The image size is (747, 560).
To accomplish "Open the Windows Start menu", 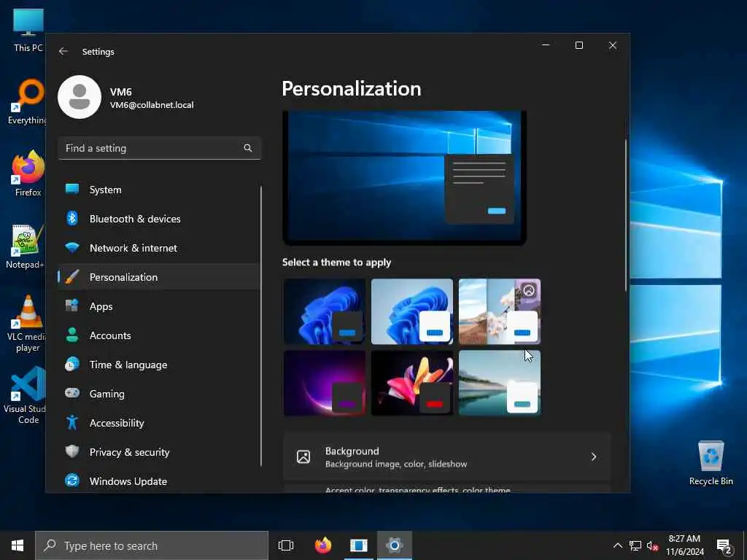I will tap(18, 545).
